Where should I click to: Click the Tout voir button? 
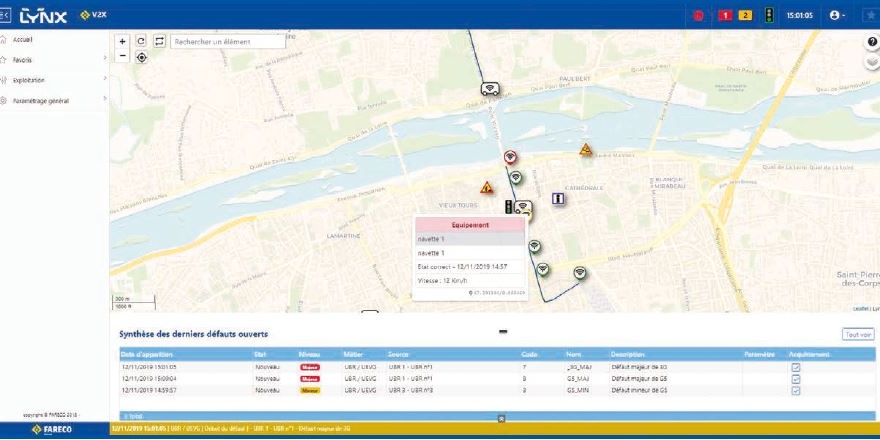pos(858,335)
